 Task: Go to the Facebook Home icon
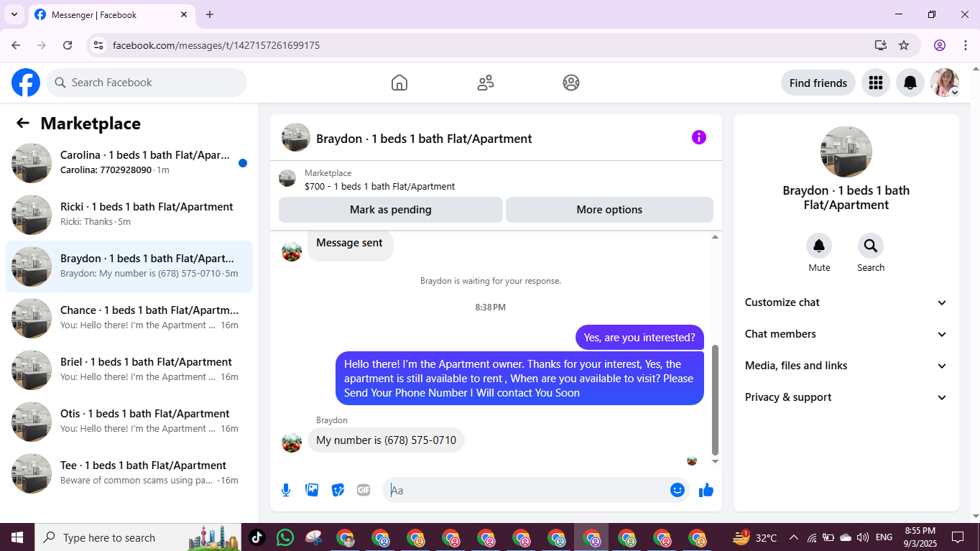coord(399,83)
